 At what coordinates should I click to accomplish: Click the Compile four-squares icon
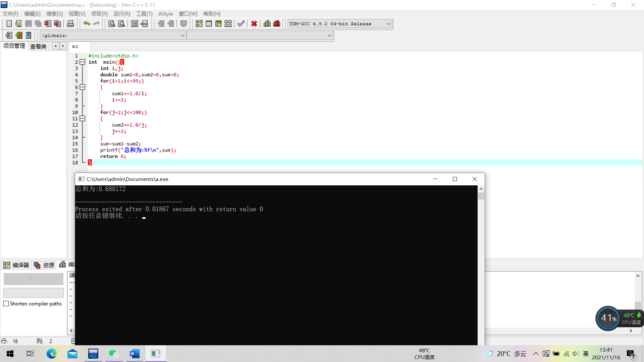click(x=199, y=24)
